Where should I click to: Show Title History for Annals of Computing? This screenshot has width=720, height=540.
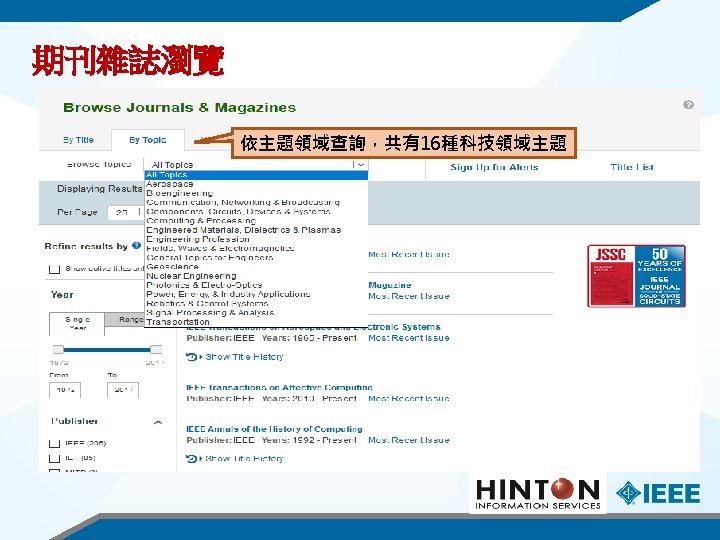(244, 458)
